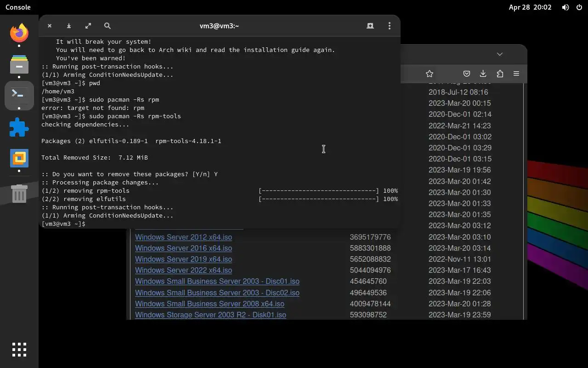Open the Console three-dot menu

click(x=390, y=26)
